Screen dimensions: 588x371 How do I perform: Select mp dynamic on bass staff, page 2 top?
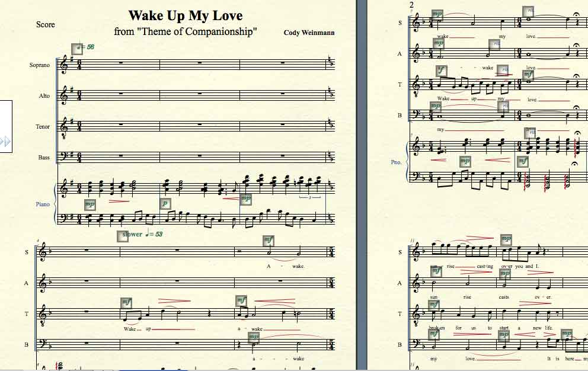436,107
